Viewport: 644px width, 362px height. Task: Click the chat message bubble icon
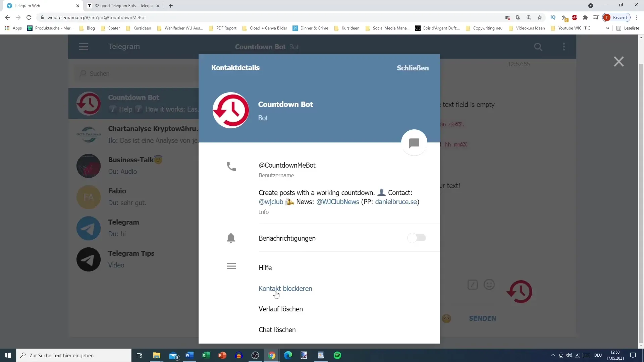414,143
